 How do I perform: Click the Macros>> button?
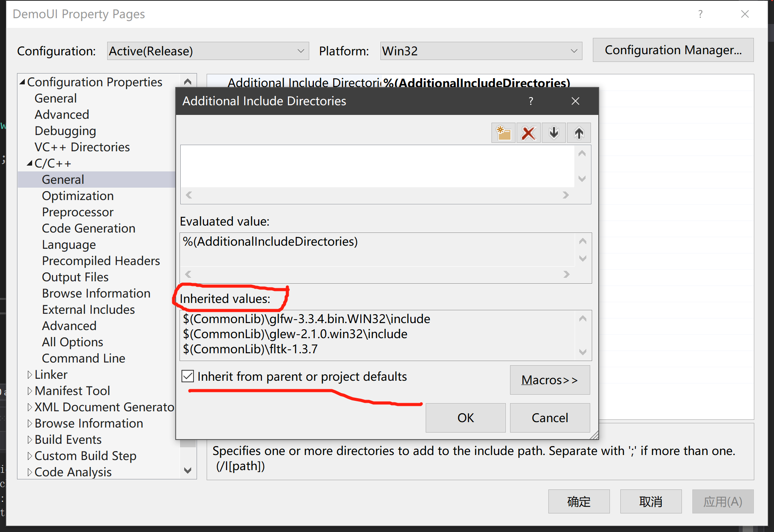[x=550, y=380]
